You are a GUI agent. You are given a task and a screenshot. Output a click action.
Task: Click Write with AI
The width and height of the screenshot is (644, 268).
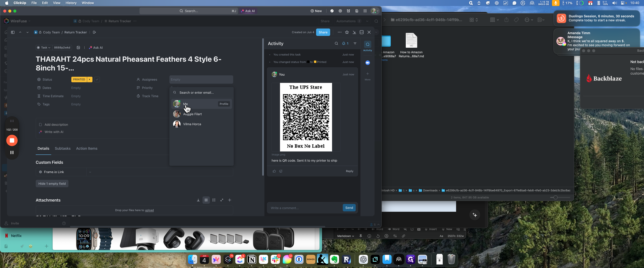54,132
